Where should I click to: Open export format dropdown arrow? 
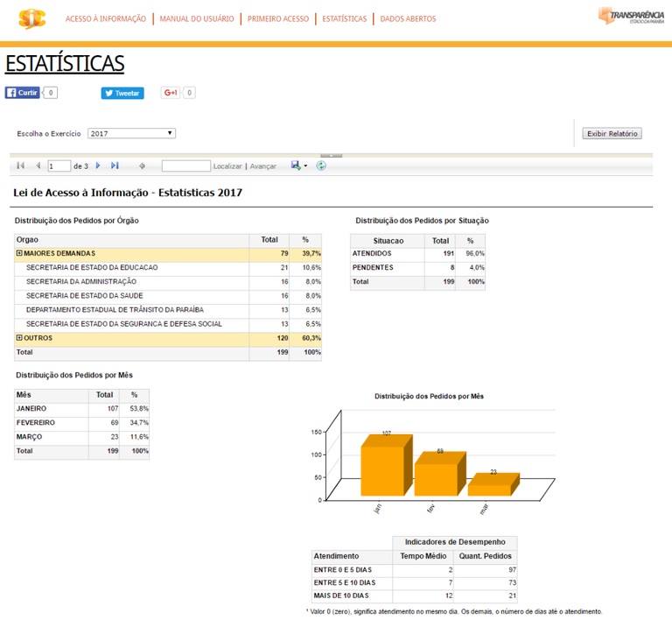[305, 166]
